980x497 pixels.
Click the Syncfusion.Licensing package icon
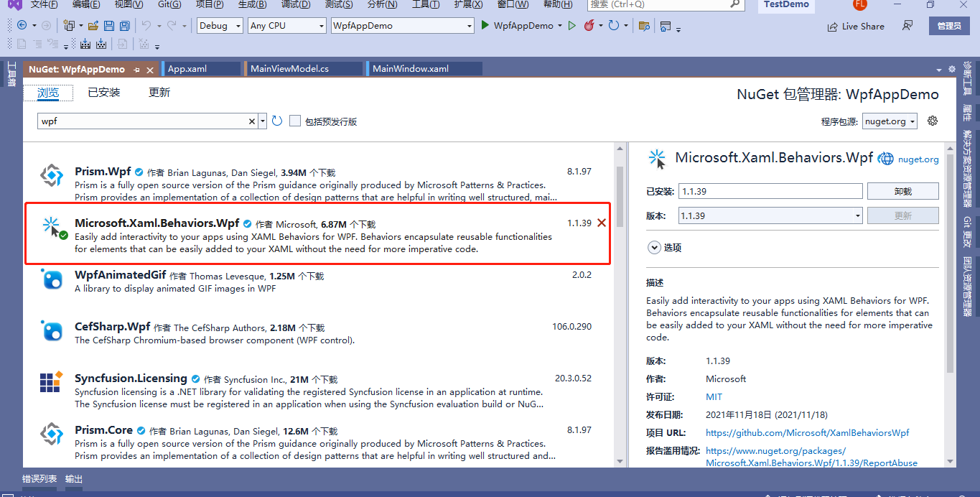51,382
